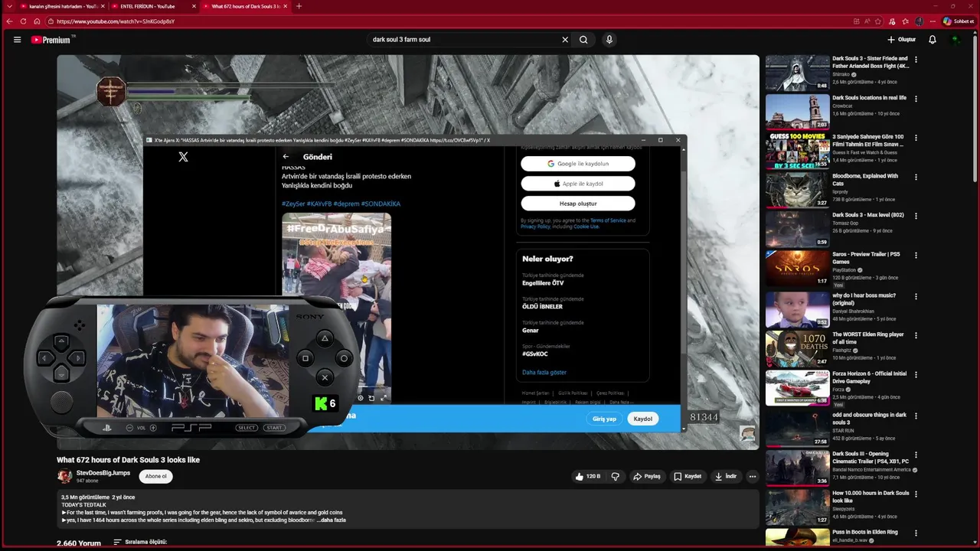The width and height of the screenshot is (980, 551).
Task: Open the browser favorites list icon
Action: pos(906,21)
